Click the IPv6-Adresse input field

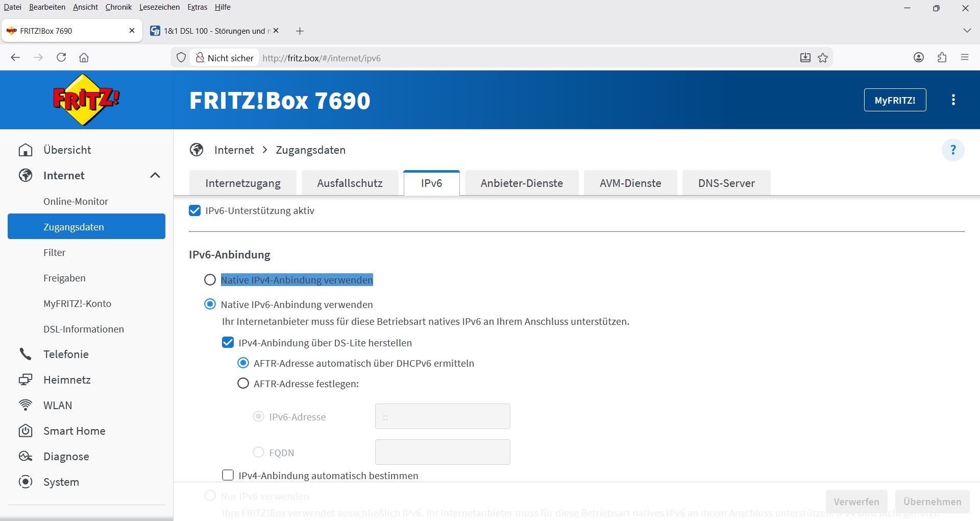coord(443,416)
